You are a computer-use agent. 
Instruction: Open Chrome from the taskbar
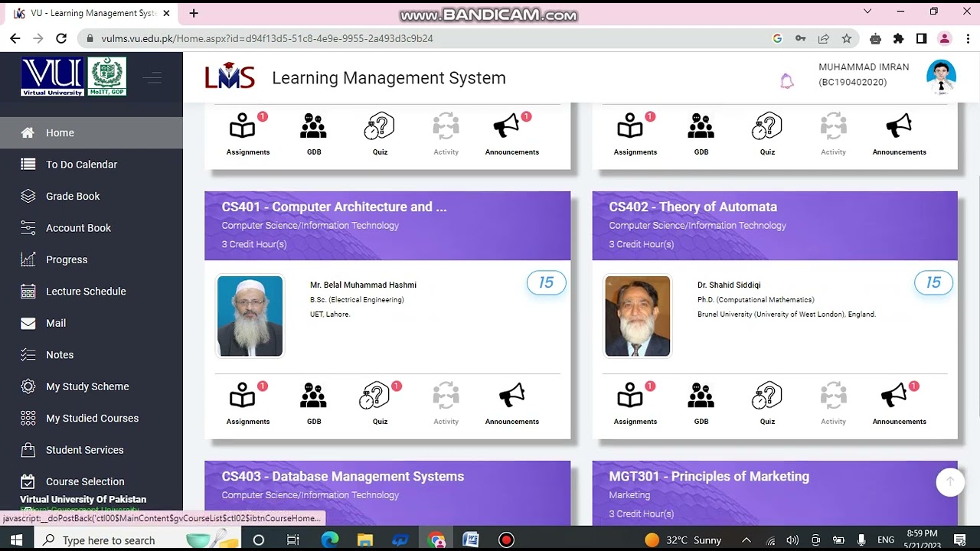(436, 540)
